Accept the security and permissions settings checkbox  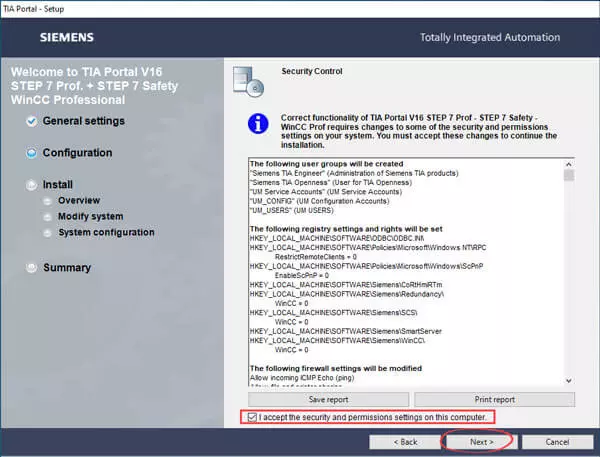point(251,416)
